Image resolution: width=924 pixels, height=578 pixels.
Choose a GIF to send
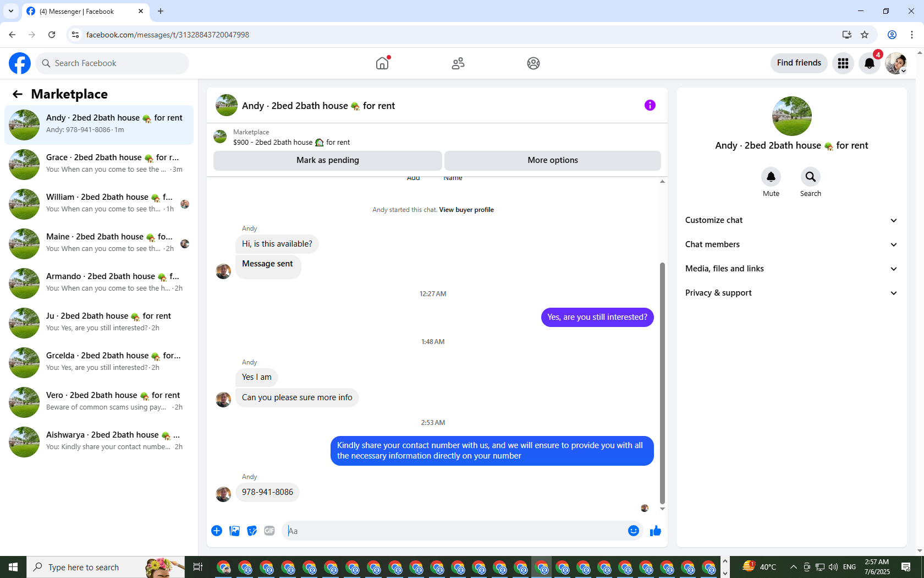(269, 531)
